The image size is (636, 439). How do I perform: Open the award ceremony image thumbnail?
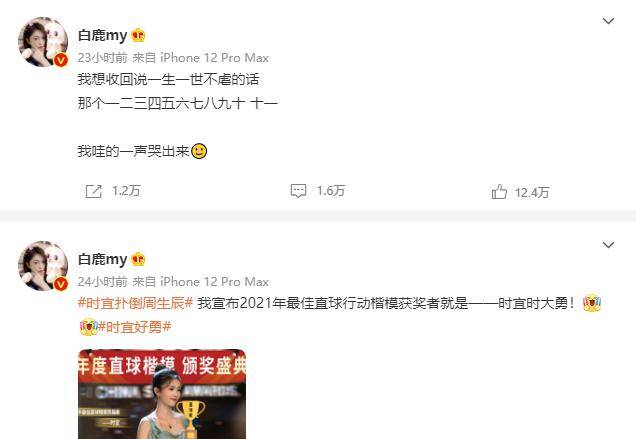pos(162,394)
